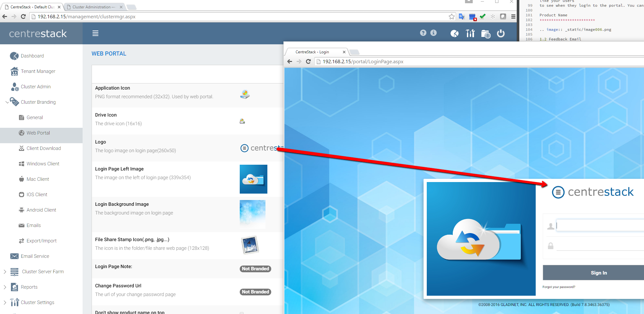This screenshot has height=314, width=644.
Task: Bookmark the page with star icon
Action: click(x=452, y=17)
